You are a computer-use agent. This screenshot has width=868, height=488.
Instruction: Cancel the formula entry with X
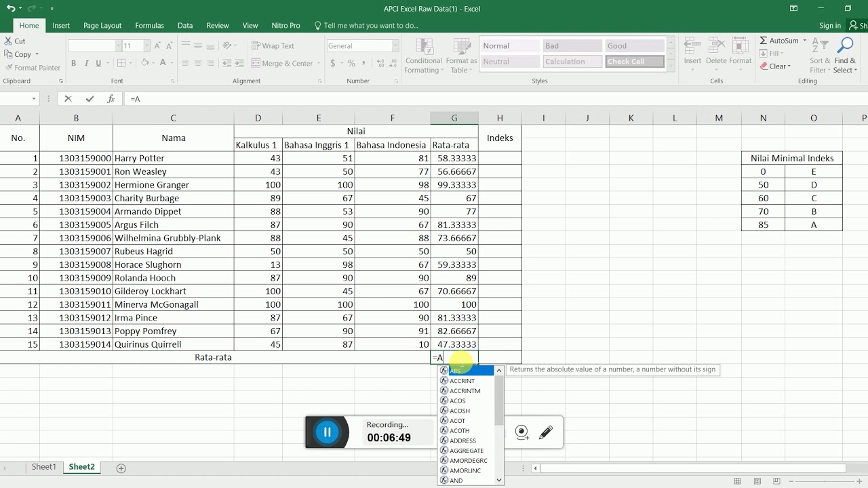[68, 99]
